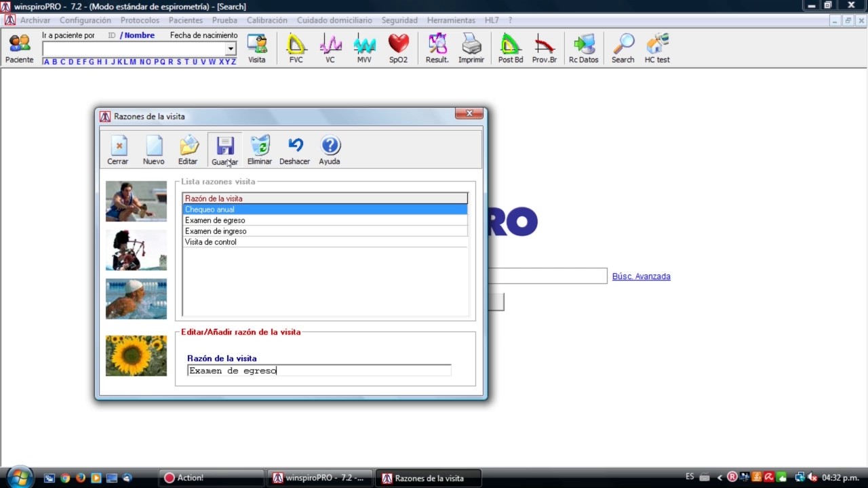Click the Visita toolbar icon
This screenshot has width=868, height=488.
click(257, 48)
